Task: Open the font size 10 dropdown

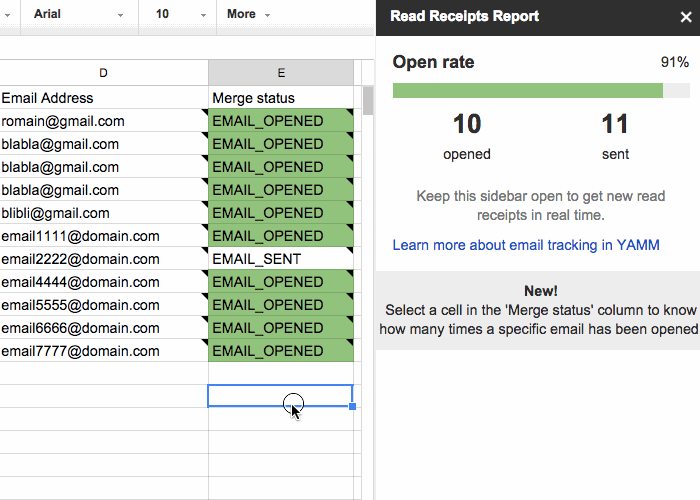Action: pyautogui.click(x=175, y=15)
